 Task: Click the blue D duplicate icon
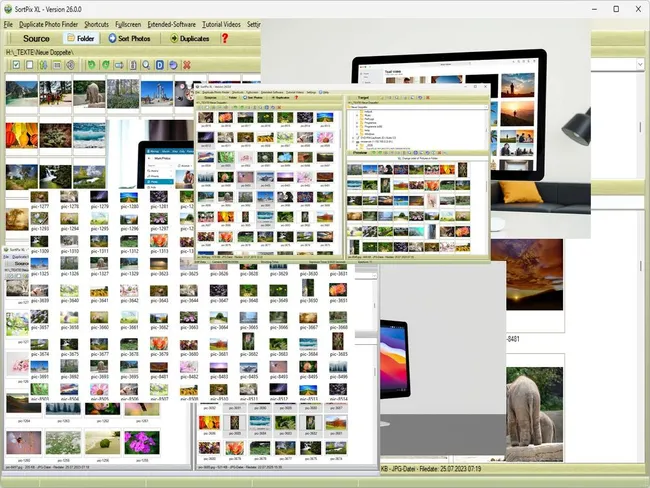pyautogui.click(x=160, y=65)
